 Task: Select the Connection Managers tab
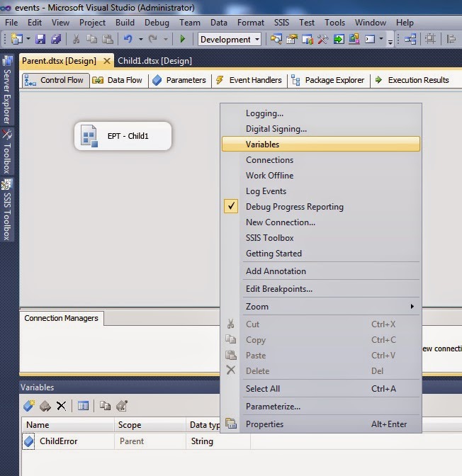62,318
